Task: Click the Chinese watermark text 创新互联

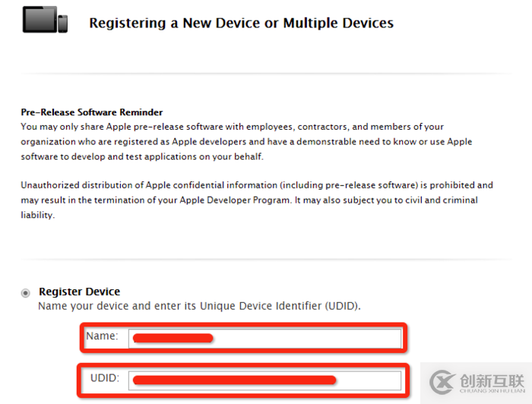Action: coord(492,380)
